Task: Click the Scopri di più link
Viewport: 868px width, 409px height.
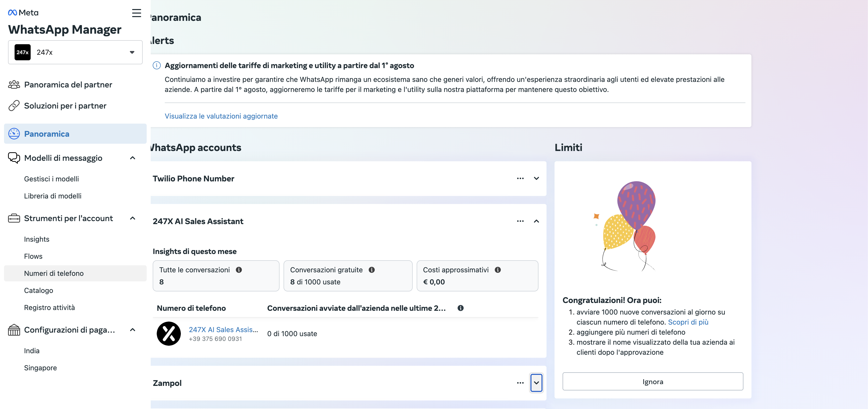Action: coord(688,322)
